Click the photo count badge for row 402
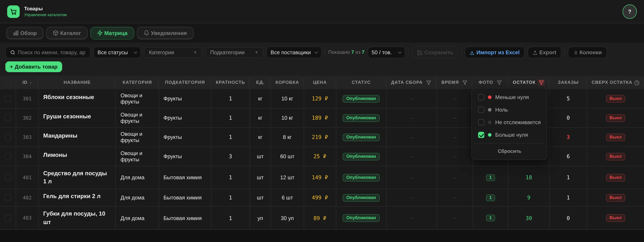The height and width of the screenshot is (242, 644). click(490, 198)
